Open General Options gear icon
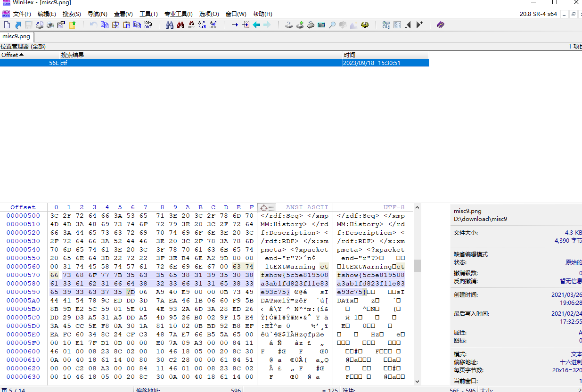 [364, 25]
